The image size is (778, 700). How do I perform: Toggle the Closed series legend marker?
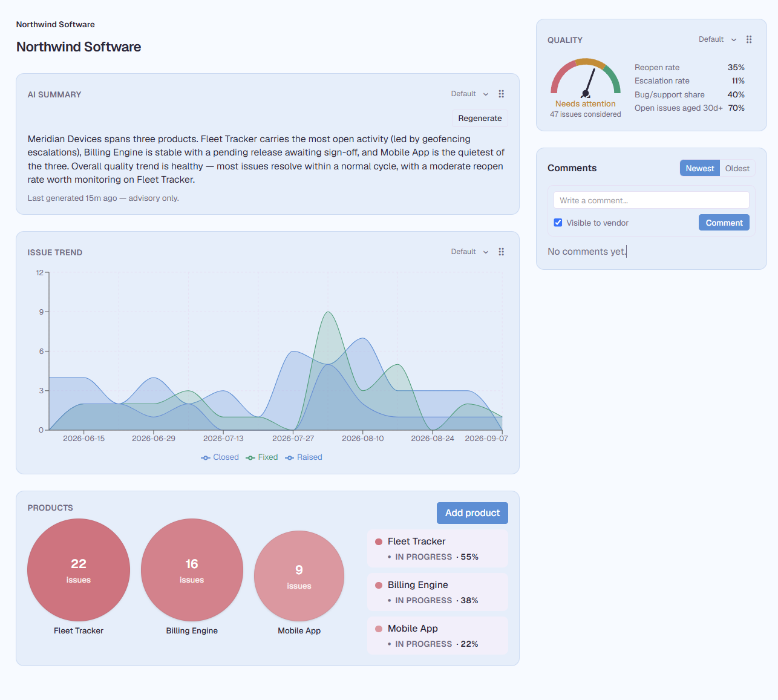206,457
